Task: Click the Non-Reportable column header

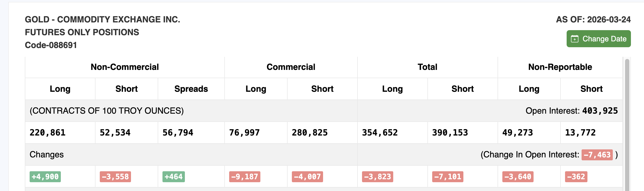Action: pos(560,67)
